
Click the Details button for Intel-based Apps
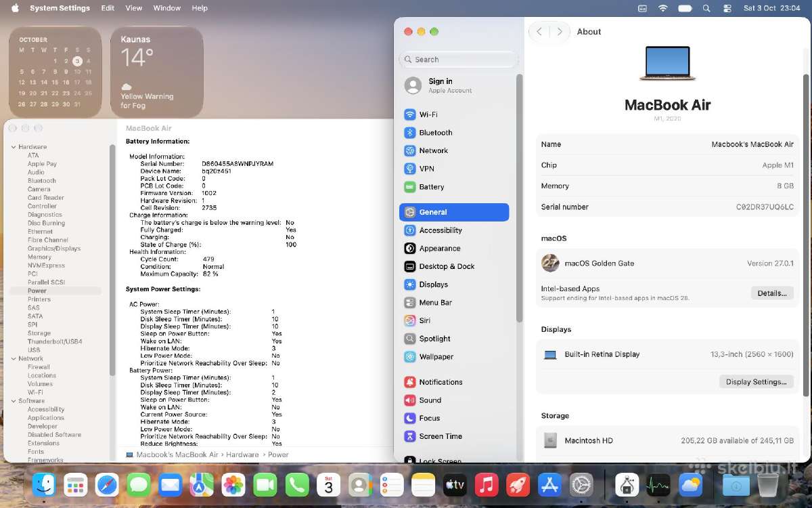pos(772,293)
